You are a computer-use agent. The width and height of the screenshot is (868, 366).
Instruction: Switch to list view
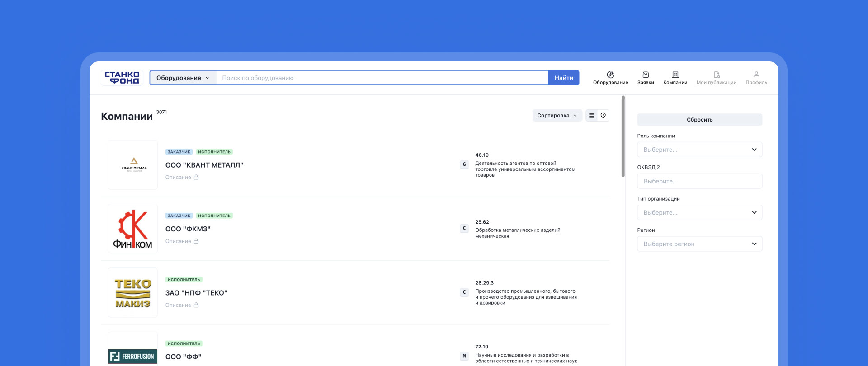[591, 116]
